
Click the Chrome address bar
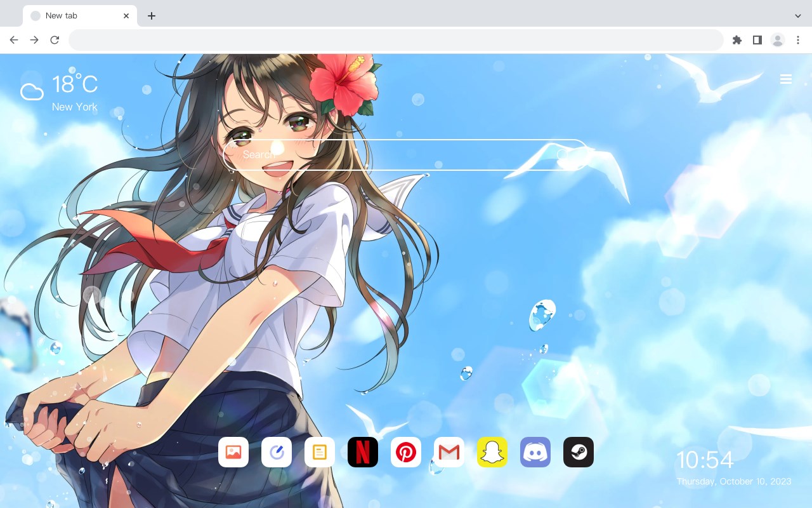[396, 40]
